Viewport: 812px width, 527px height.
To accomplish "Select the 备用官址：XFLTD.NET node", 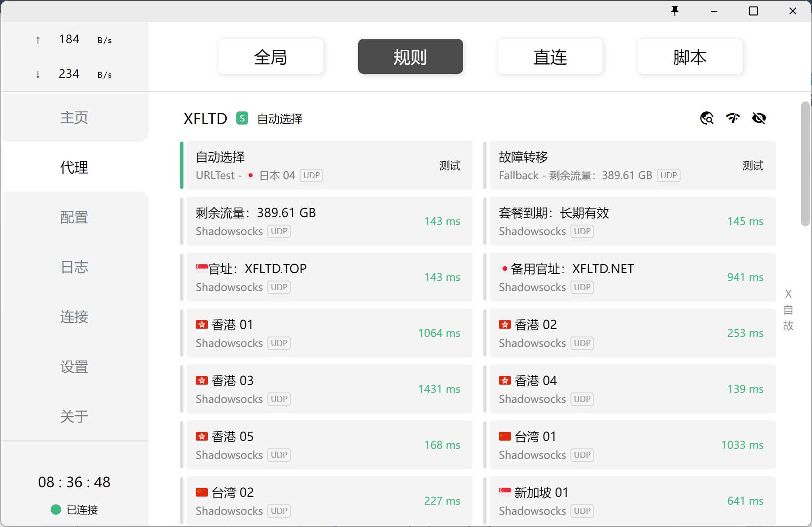I will point(633,277).
